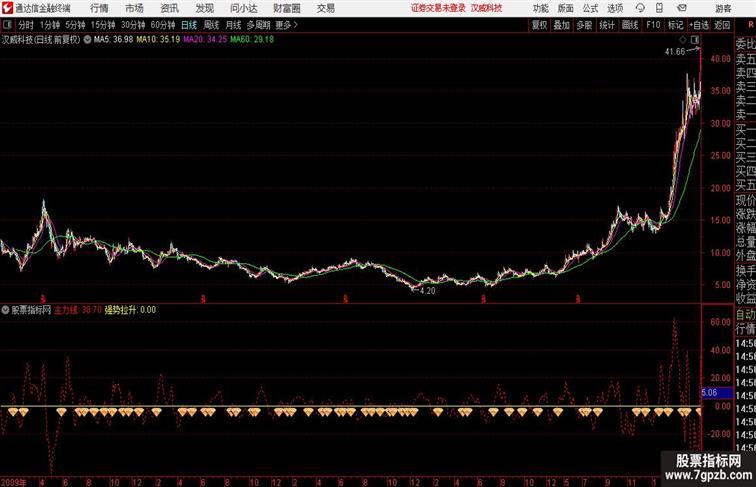
Task: Click the MA10: 35.19 value
Action: [x=158, y=40]
